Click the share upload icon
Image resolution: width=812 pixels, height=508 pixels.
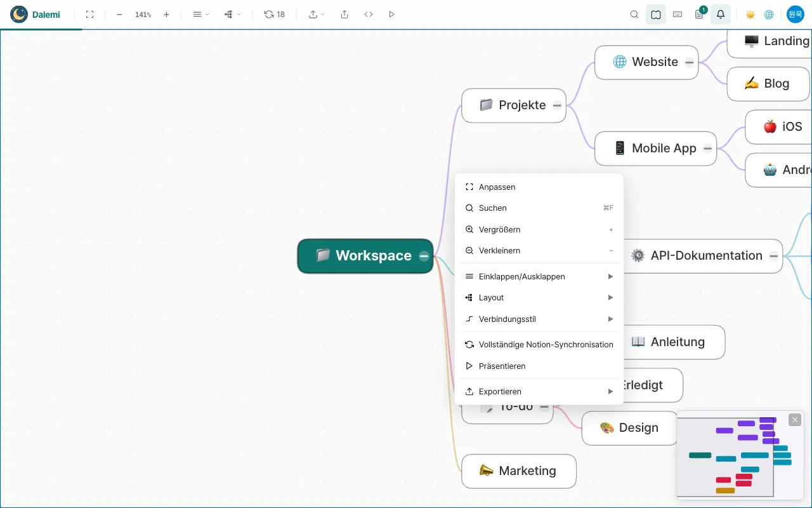[x=344, y=14]
